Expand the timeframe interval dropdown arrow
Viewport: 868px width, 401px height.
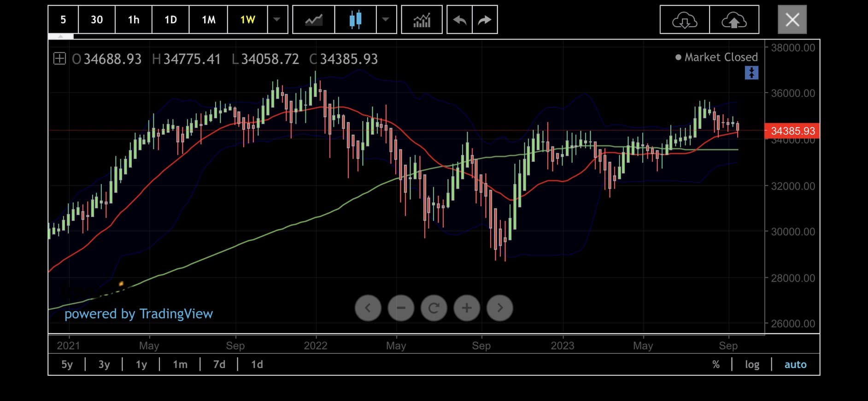click(x=277, y=20)
